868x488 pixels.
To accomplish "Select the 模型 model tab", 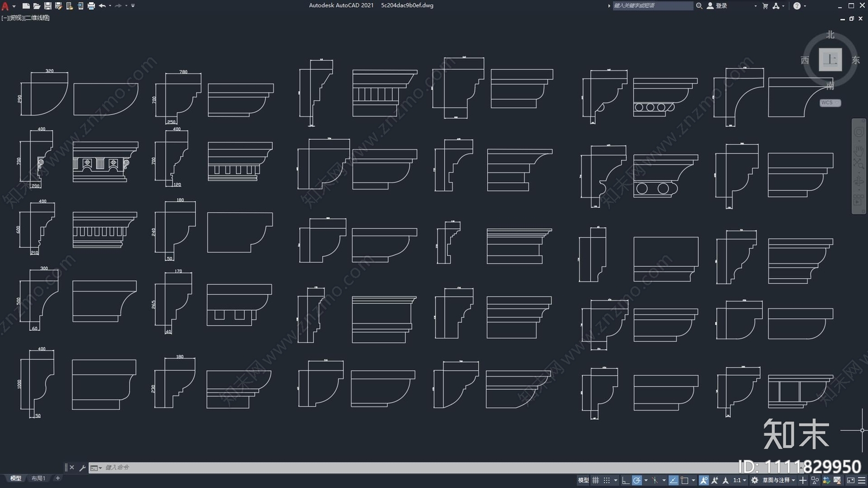I will tap(15, 478).
